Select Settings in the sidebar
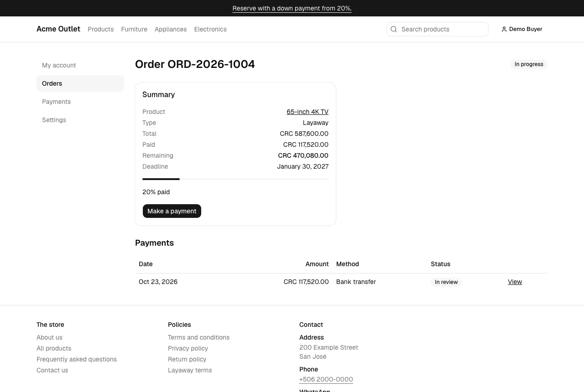Image resolution: width=584 pixels, height=392 pixels. coord(80,120)
